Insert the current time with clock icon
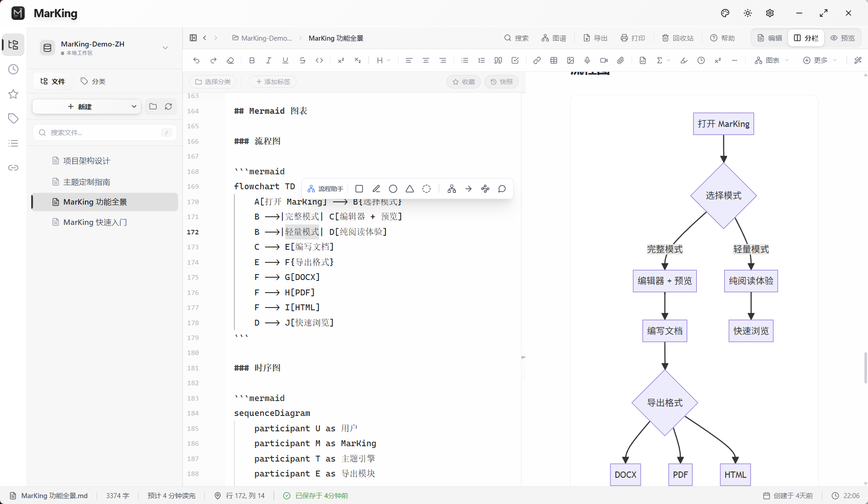Screen dimensions: 868x504 coord(701,61)
